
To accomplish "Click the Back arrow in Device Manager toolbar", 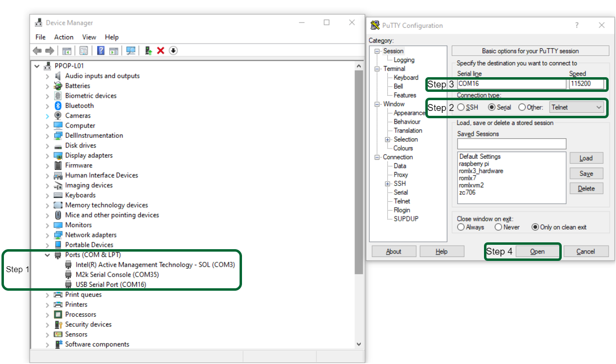I will click(x=37, y=51).
